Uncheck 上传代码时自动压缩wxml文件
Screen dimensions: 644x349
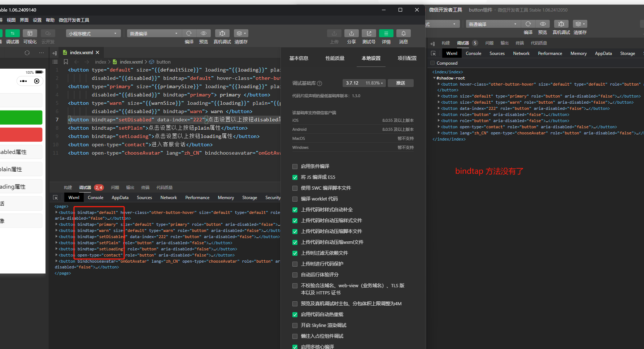point(295,242)
